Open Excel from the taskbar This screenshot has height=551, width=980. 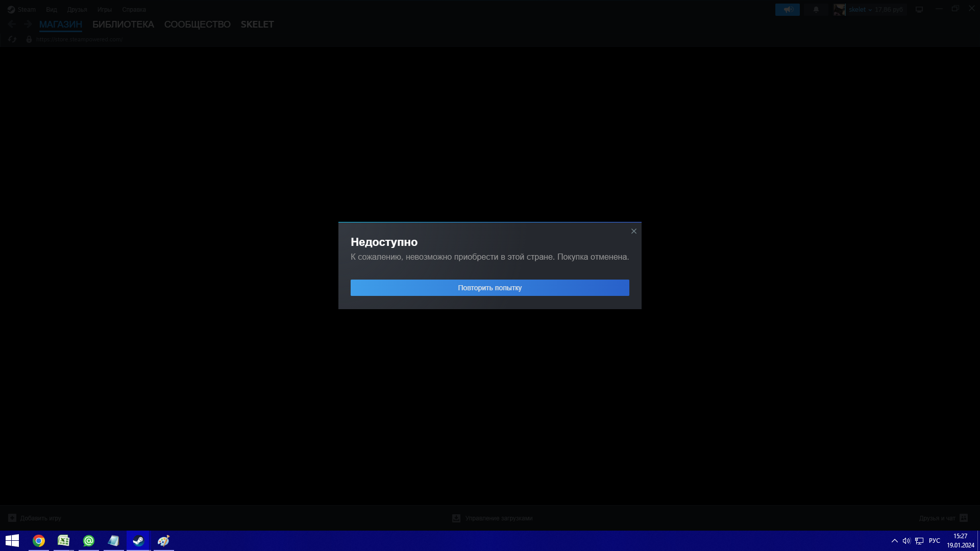(63, 541)
